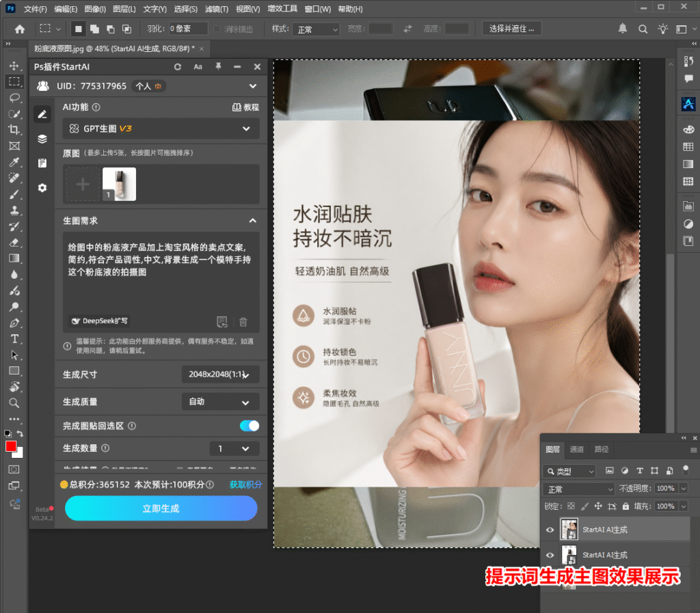Select the Eyedropper tool
Image resolution: width=700 pixels, height=613 pixels.
point(14,162)
